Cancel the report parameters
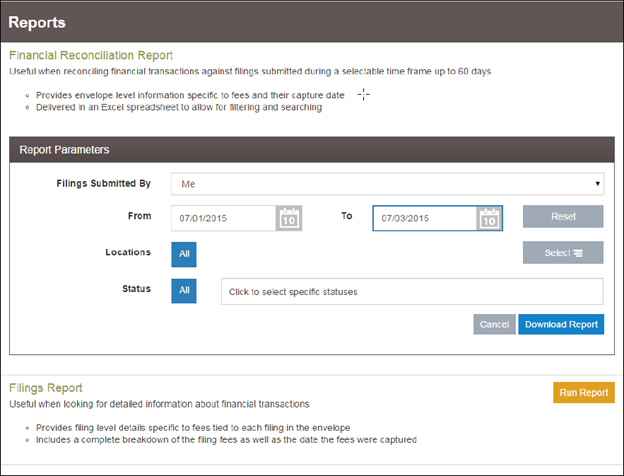624x476 pixels. (x=494, y=324)
